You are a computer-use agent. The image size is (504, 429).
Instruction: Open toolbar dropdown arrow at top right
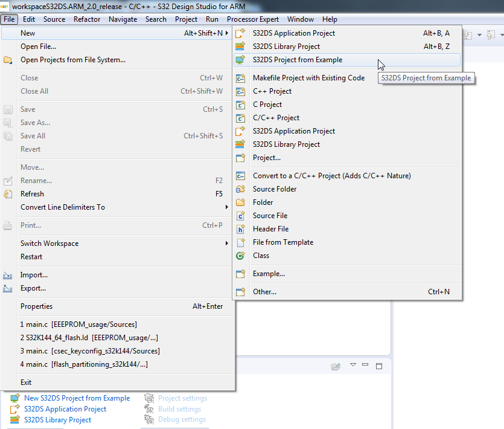[x=479, y=35]
